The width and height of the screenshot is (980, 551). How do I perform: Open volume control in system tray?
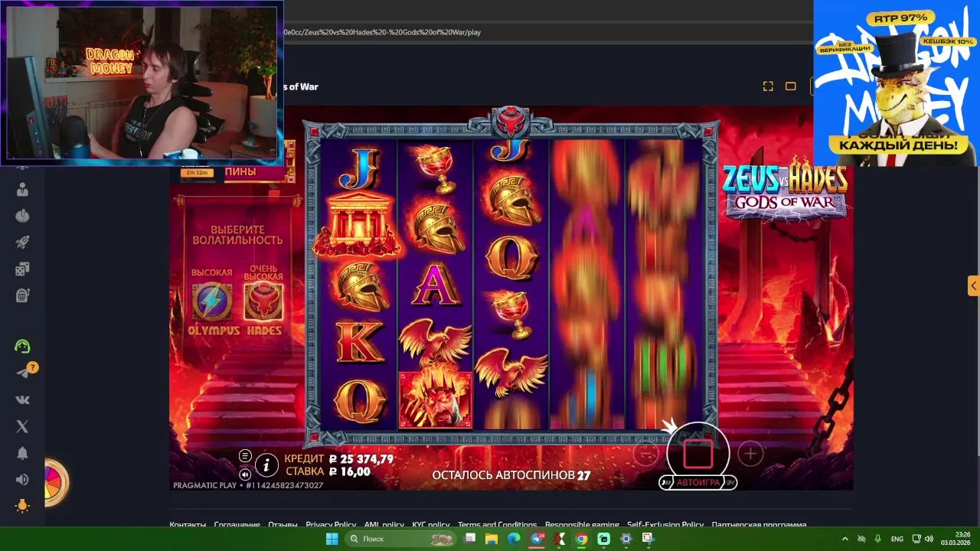pos(928,539)
